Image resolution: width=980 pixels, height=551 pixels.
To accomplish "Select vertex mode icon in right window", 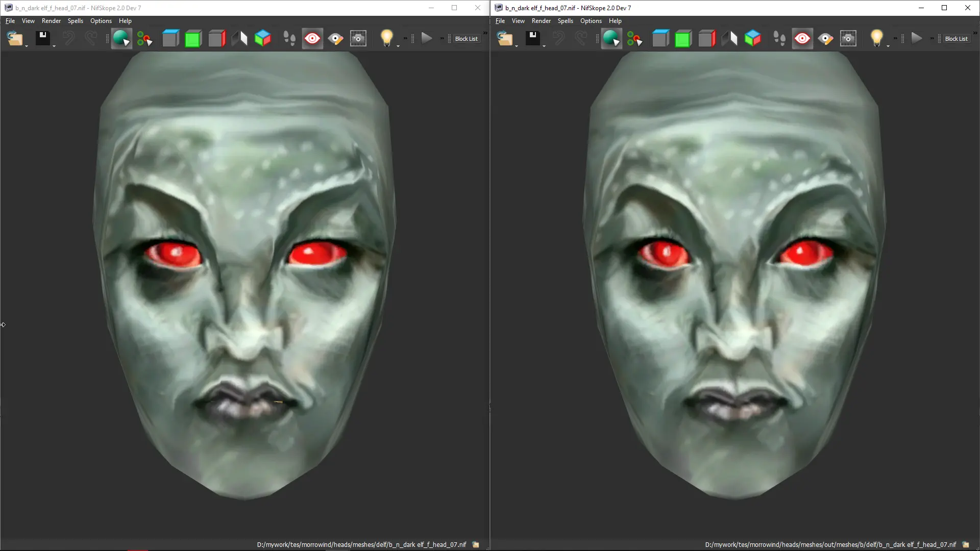I will (x=635, y=39).
